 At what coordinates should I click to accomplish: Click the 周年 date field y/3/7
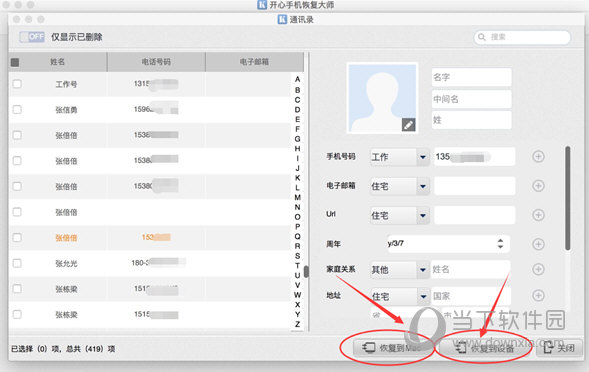click(448, 243)
